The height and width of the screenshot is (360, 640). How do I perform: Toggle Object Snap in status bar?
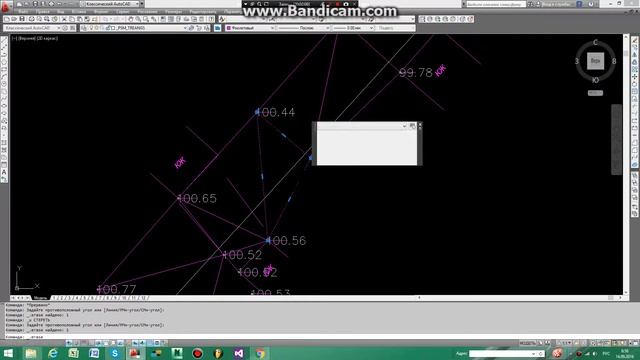click(106, 343)
